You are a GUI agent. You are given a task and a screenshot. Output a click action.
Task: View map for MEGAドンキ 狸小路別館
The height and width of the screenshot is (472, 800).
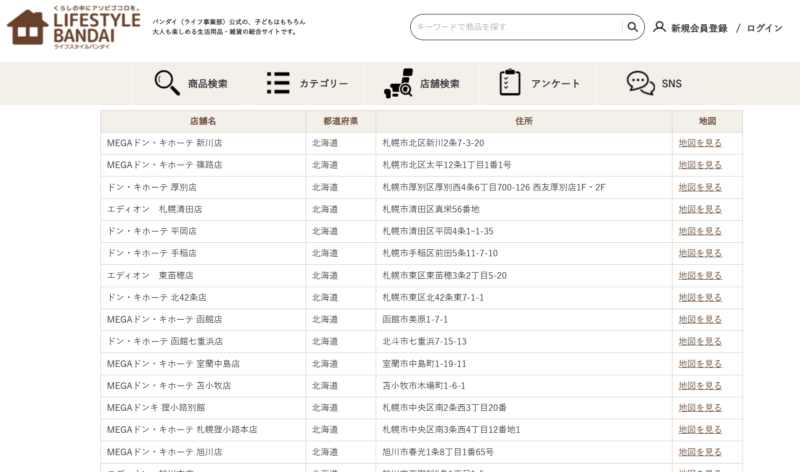(x=699, y=407)
